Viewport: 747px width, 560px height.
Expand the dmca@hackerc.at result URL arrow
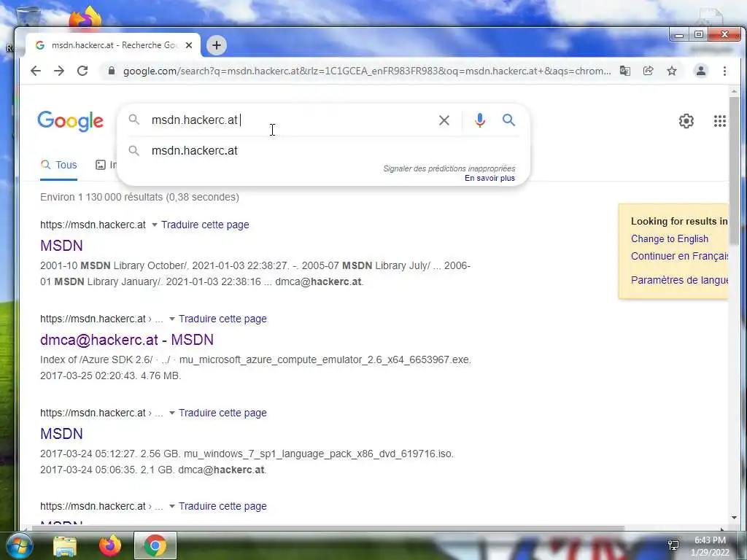click(172, 319)
